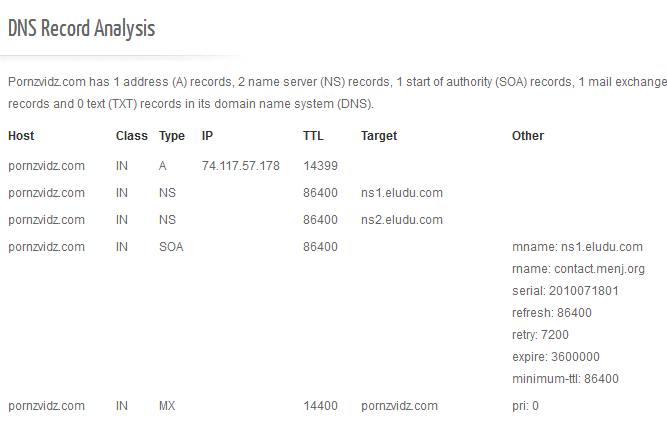Click IP address 74.117.57.178
This screenshot has height=425, width=667.
240,165
